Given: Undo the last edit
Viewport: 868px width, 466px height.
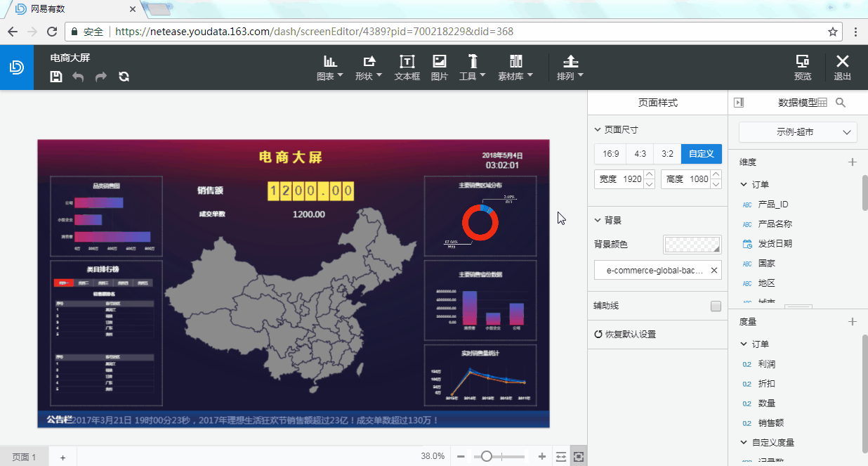Looking at the screenshot, I should (78, 77).
